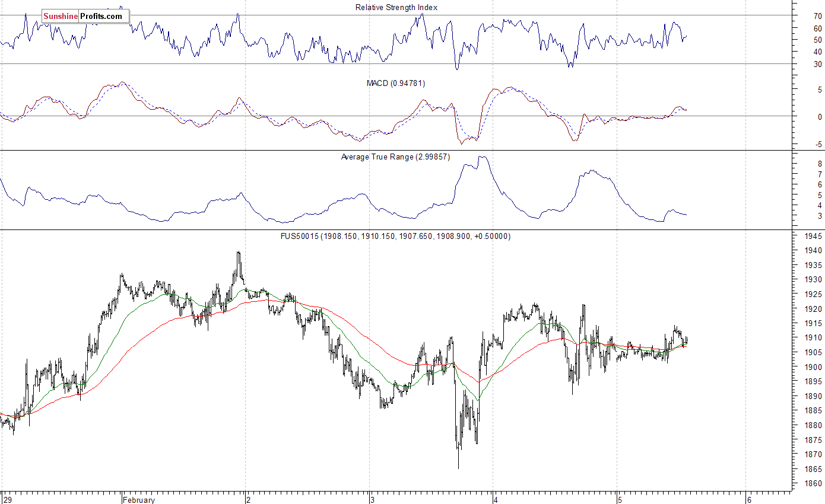Click the MACD axis value 0
The image size is (825, 504).
pyautogui.click(x=820, y=117)
